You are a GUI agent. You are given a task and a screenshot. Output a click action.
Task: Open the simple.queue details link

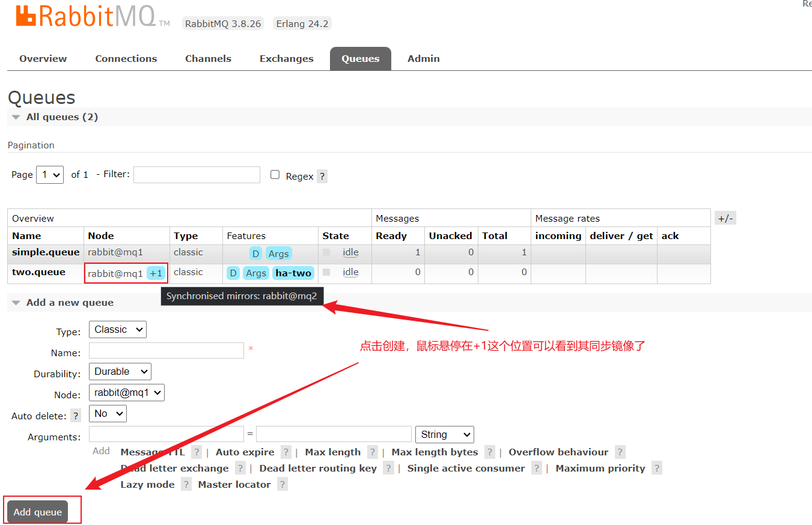(46, 252)
